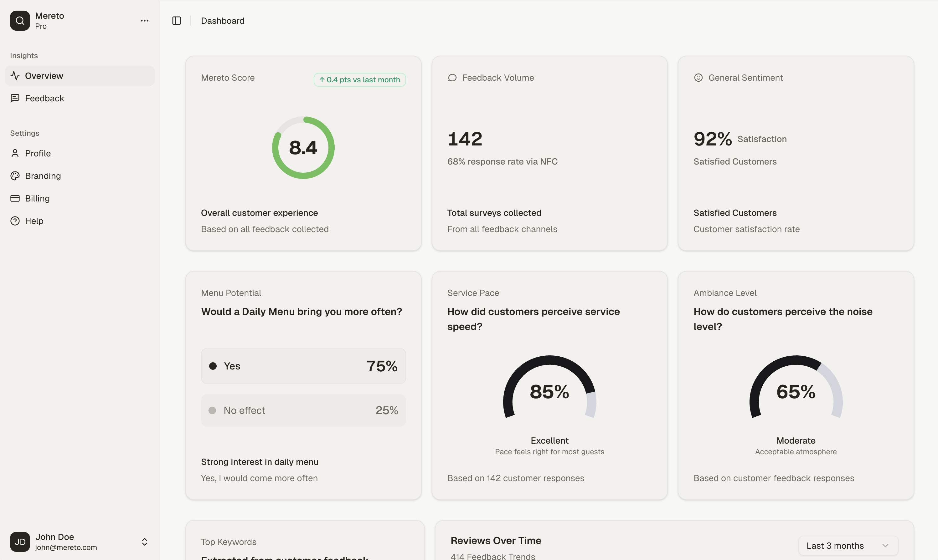
Task: Click the Mereto search logo icon
Action: click(x=20, y=20)
